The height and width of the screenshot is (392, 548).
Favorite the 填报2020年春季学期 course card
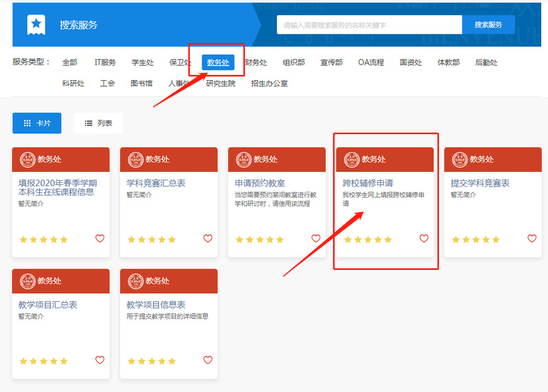[99, 238]
